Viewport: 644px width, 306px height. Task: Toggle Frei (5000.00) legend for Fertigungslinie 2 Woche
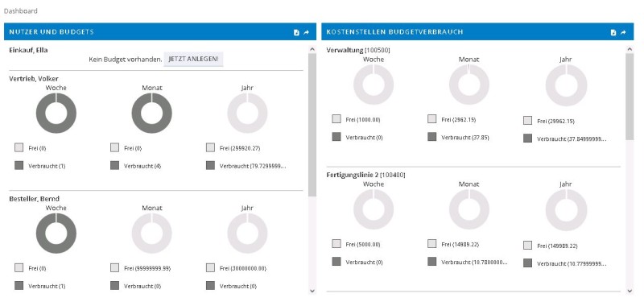[x=356, y=244]
